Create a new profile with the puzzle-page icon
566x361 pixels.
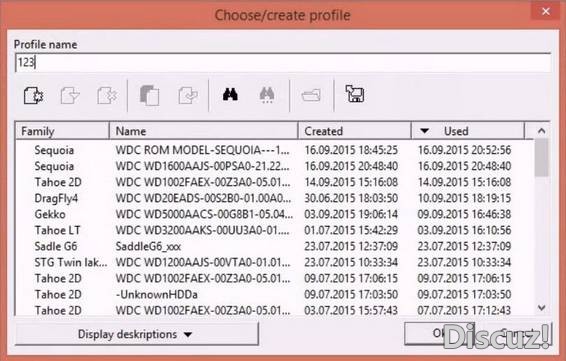(33, 95)
